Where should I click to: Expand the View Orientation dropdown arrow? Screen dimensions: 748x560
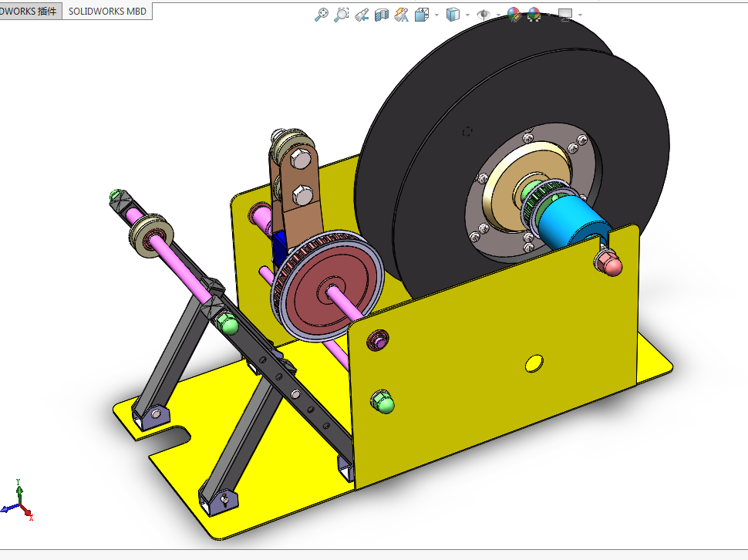click(436, 15)
